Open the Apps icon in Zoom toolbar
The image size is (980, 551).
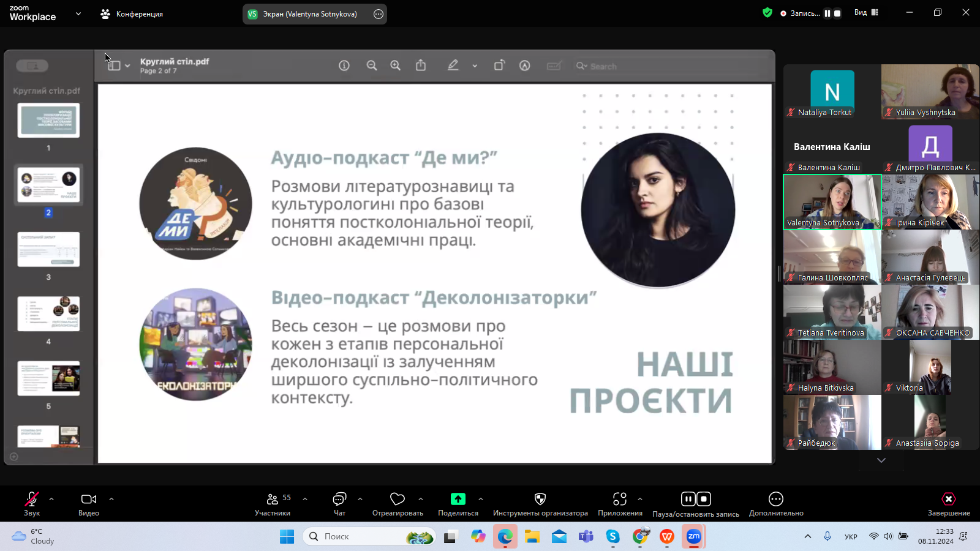(x=620, y=499)
